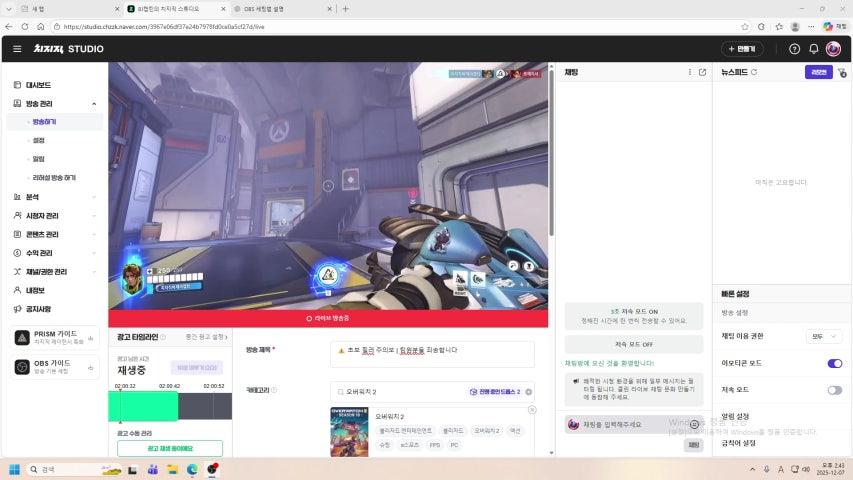The image size is (853, 480).
Task: Open 리허설 방송 하기 in sidebar
Action: click(54, 177)
